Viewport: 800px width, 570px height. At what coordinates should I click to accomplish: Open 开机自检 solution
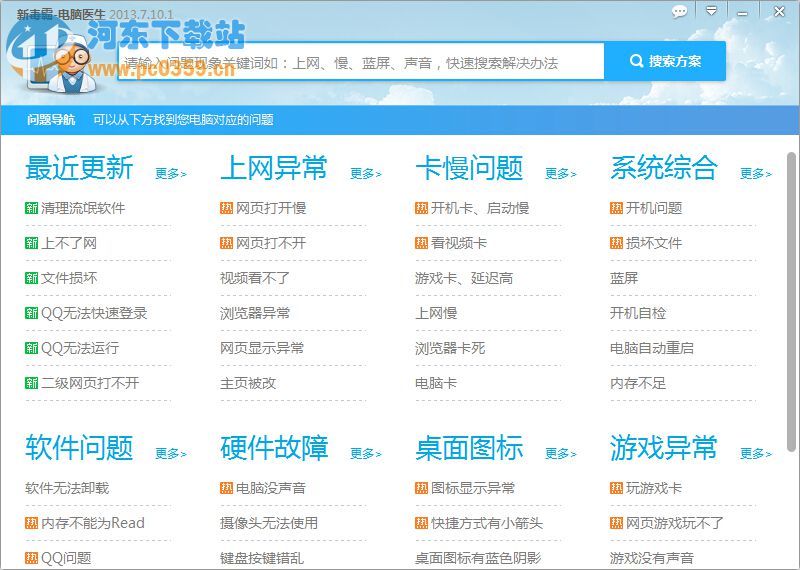(x=638, y=313)
